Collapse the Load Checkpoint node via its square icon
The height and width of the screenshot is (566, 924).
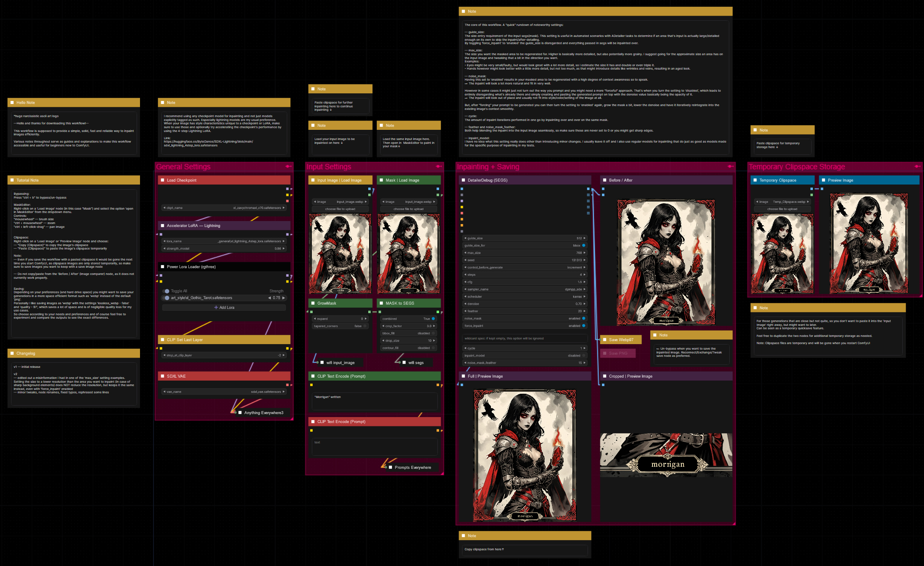point(162,180)
